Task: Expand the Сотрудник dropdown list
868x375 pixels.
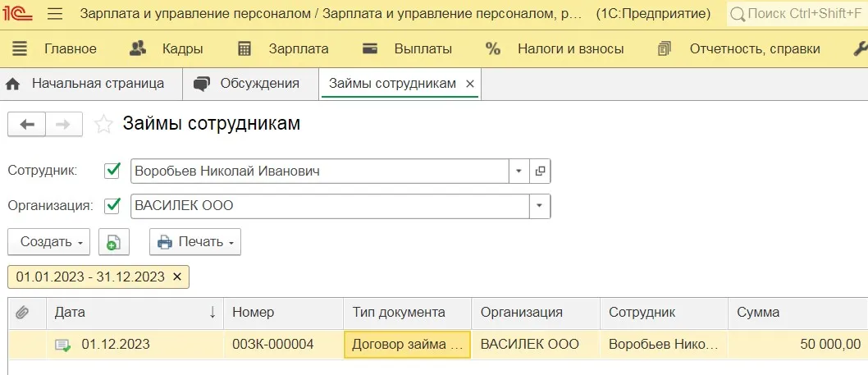Action: tap(519, 171)
